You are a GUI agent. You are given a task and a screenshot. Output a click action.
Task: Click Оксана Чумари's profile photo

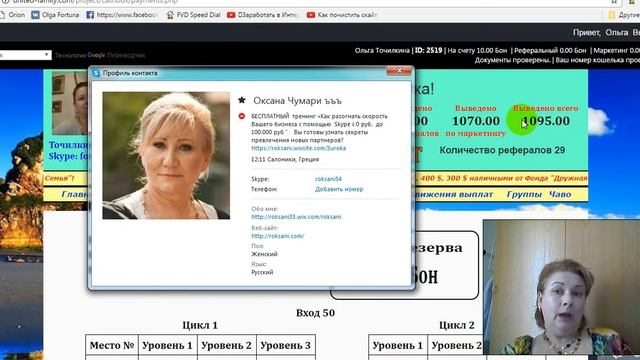point(166,156)
